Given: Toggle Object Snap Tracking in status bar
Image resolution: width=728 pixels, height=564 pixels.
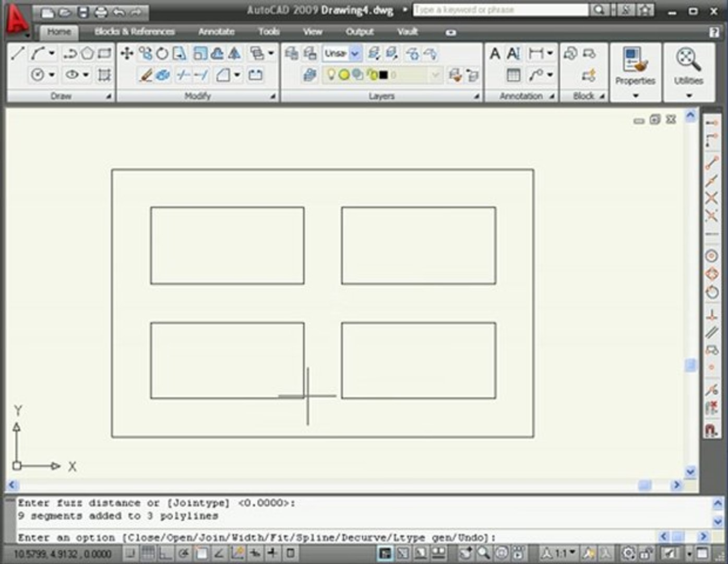Looking at the screenshot, I should pyautogui.click(x=219, y=553).
